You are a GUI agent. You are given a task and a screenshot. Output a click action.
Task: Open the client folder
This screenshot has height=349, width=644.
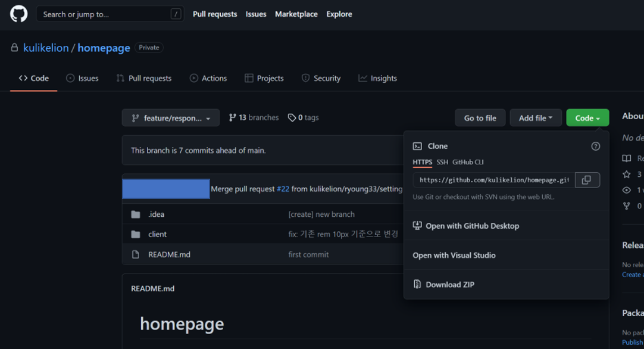pyautogui.click(x=157, y=233)
